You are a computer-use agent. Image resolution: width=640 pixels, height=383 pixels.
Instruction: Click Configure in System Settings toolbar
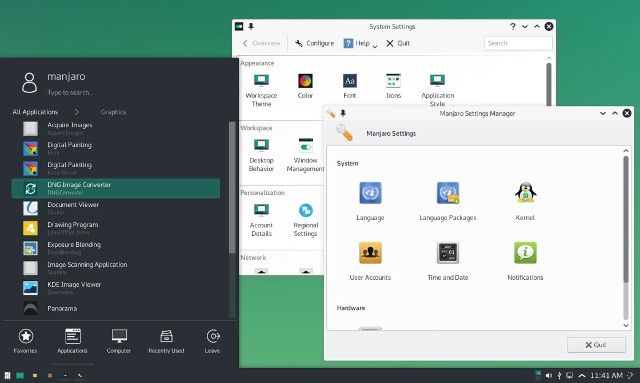[x=314, y=43]
